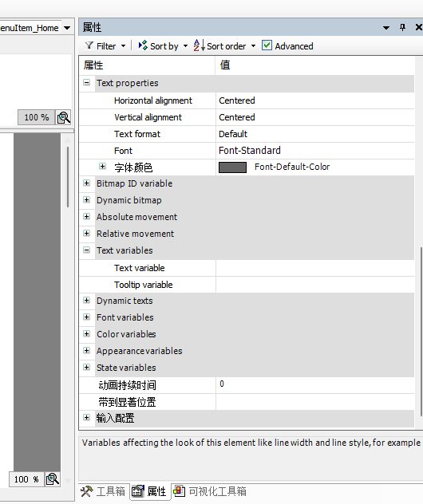The width and height of the screenshot is (423, 504).
Task: Click the 动画持续时间 value field
Action: click(315, 384)
